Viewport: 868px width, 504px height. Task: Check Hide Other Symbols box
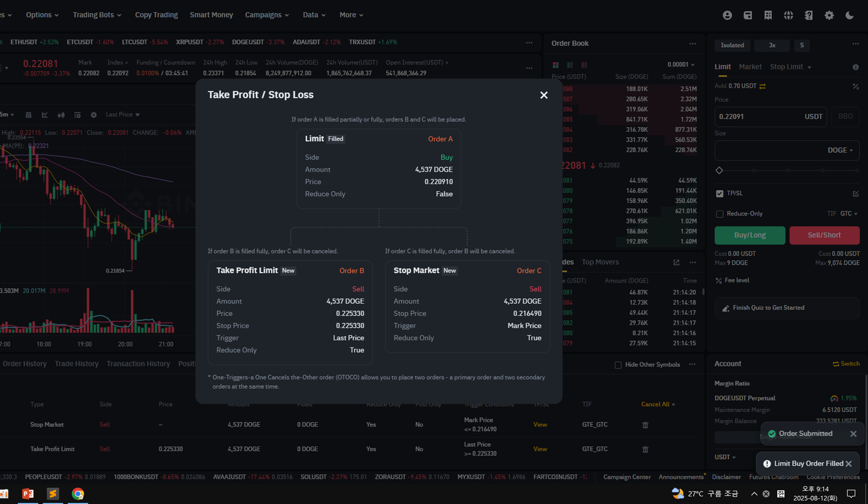[x=618, y=365]
